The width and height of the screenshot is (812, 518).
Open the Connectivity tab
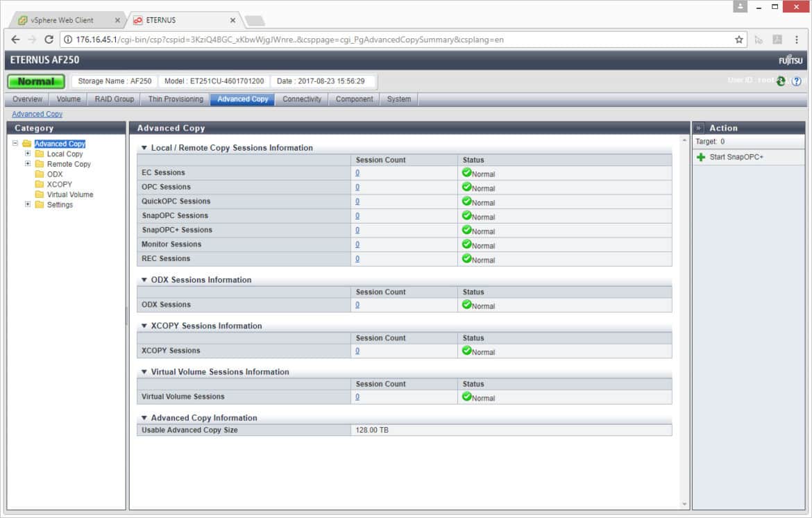pyautogui.click(x=302, y=99)
